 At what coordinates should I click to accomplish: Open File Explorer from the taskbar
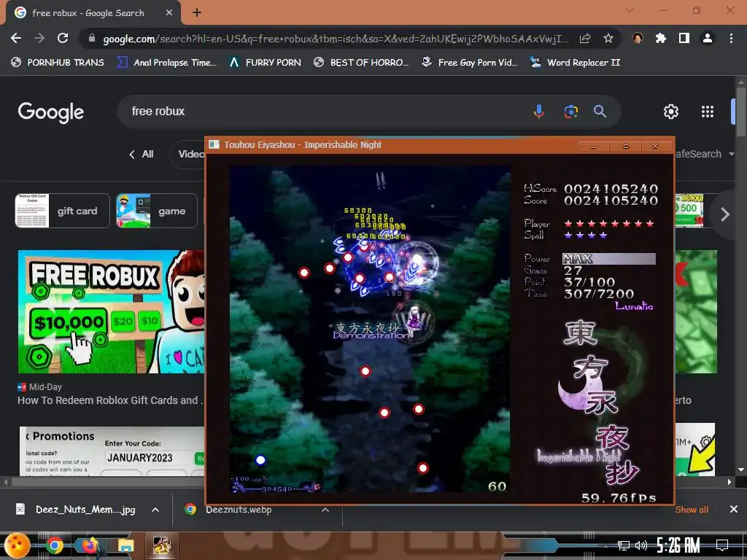pyautogui.click(x=125, y=545)
